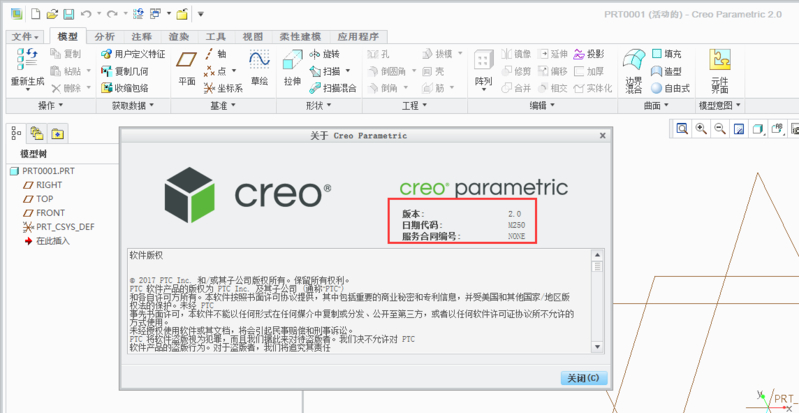Select the 轴 (Axis) datum tool
The width and height of the screenshot is (799, 413).
coord(216,54)
